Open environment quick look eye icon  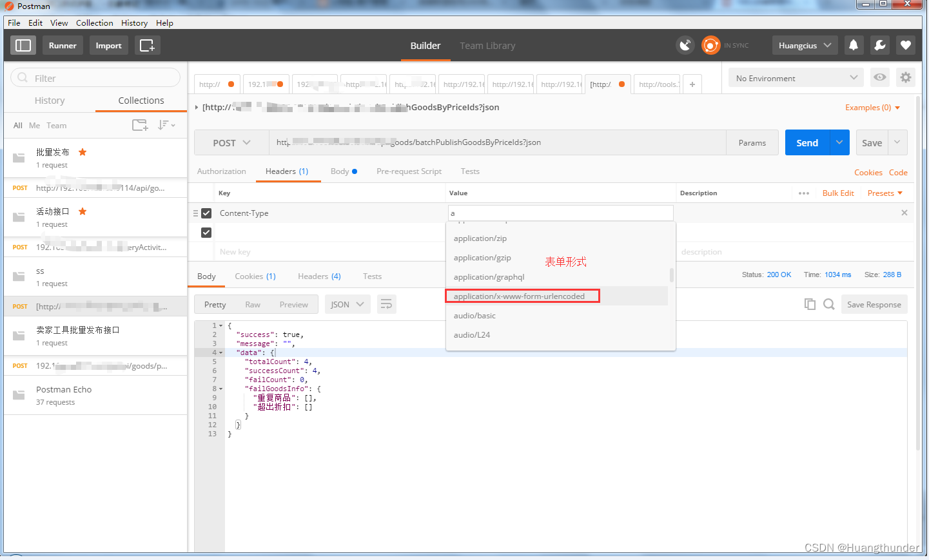click(880, 77)
